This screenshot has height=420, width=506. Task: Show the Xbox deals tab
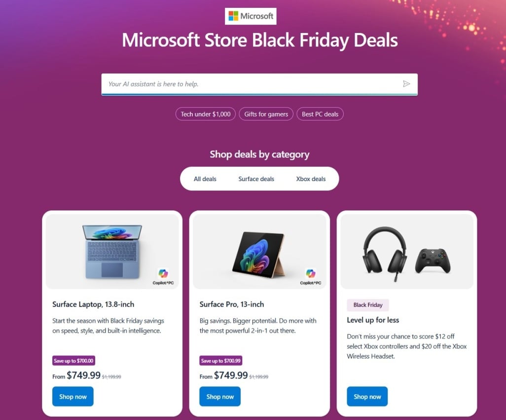point(311,179)
